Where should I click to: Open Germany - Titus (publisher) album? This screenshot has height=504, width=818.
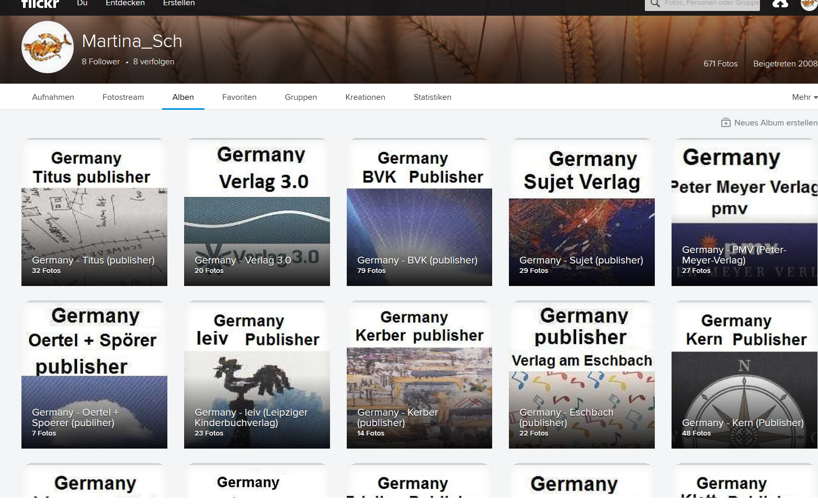[94, 212]
